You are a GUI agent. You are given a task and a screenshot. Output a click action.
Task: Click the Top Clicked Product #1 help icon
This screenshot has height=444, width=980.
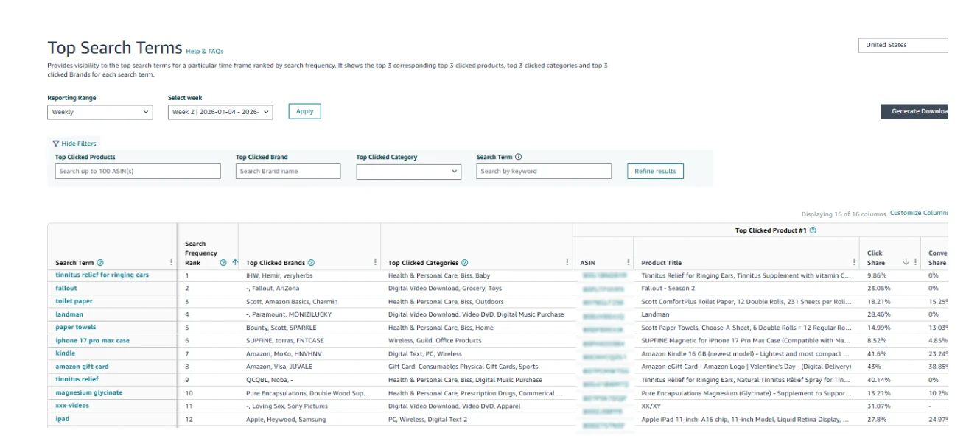812,230
